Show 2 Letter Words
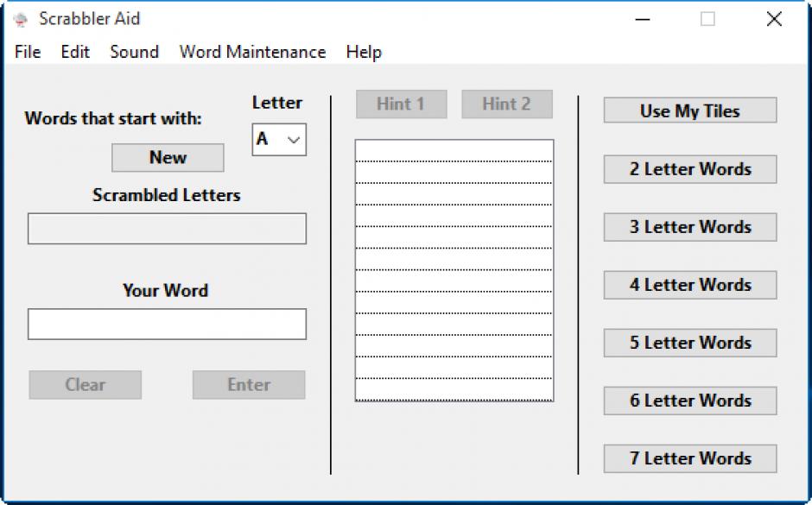Image resolution: width=812 pixels, height=505 pixels. (690, 168)
